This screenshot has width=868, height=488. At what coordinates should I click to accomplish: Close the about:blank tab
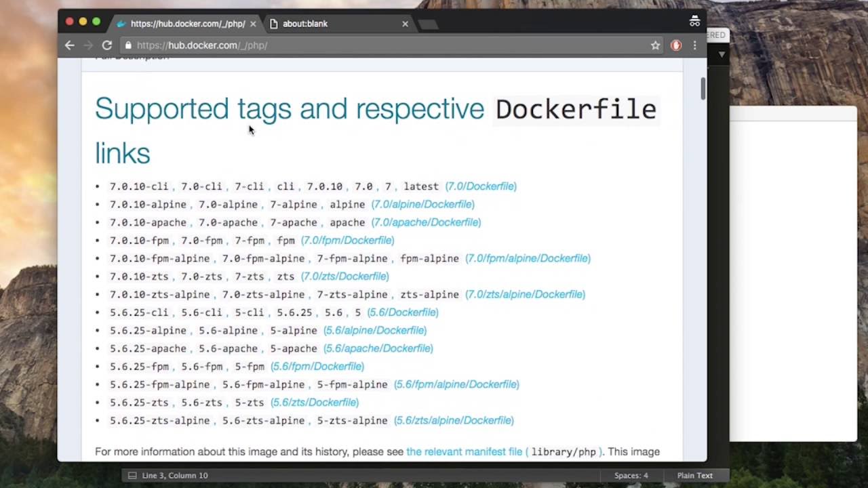pos(405,24)
